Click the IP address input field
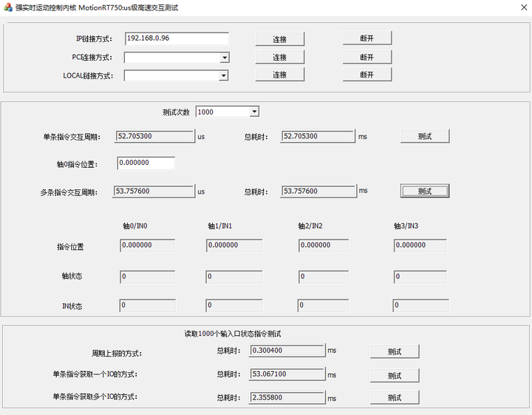 point(177,38)
